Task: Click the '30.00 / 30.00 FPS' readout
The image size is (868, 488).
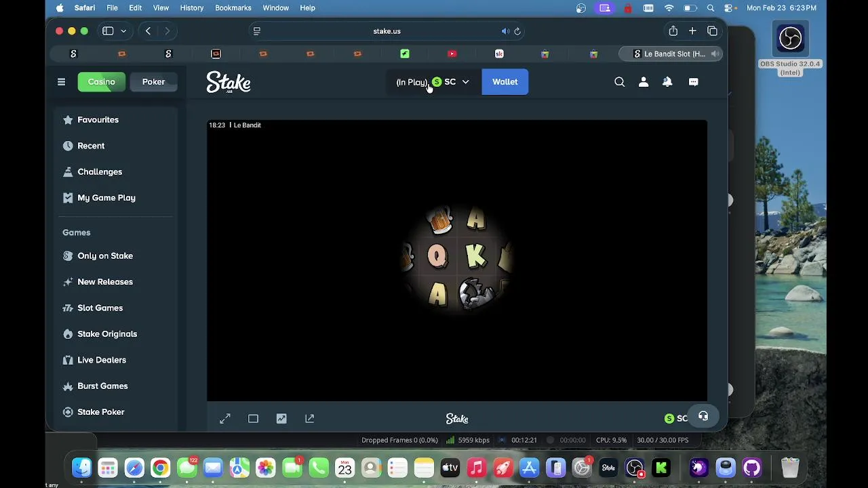Action: pos(663,441)
